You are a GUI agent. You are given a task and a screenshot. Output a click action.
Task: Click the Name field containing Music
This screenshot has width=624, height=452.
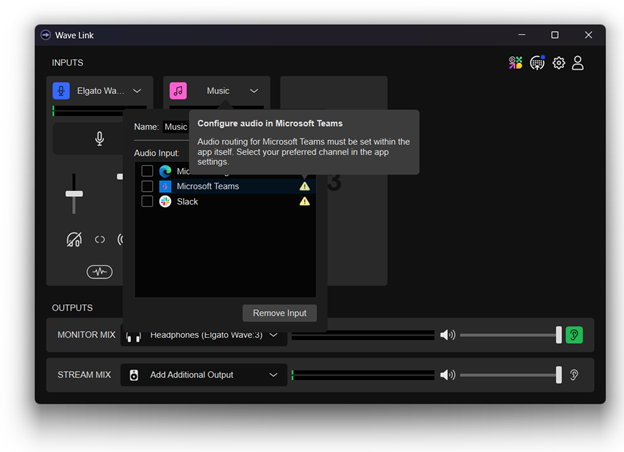[x=176, y=127]
